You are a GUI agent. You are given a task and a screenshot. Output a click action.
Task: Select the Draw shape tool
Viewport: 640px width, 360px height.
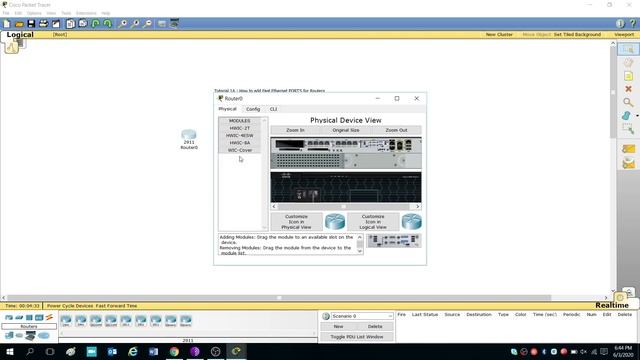click(627, 116)
